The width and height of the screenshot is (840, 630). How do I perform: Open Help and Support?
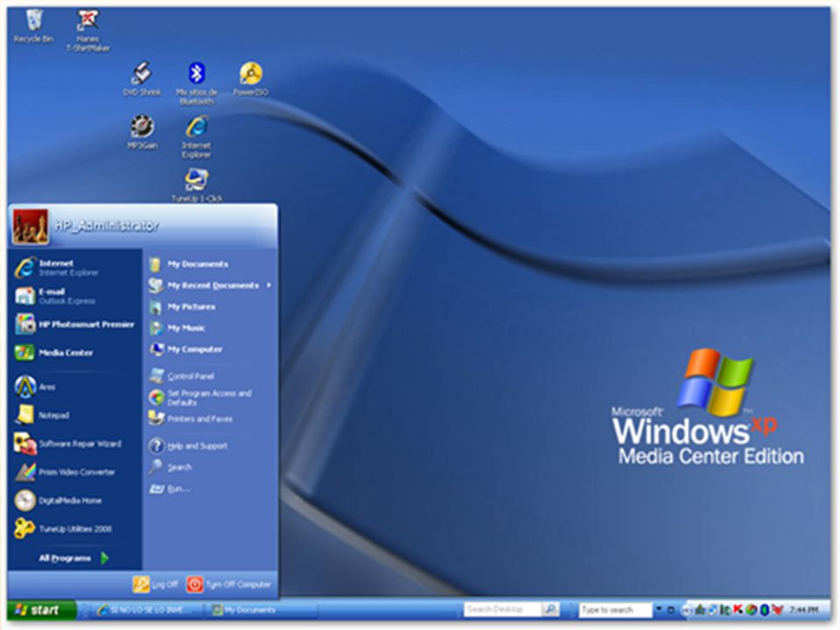tap(210, 445)
